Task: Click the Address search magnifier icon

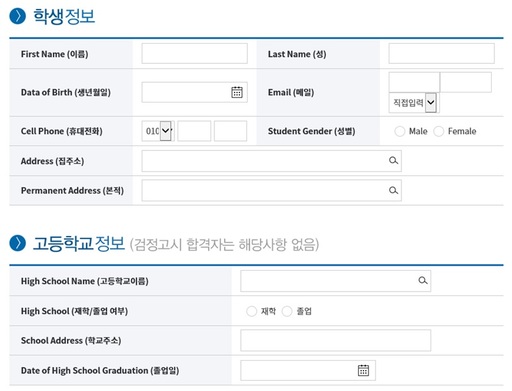Action: [393, 161]
